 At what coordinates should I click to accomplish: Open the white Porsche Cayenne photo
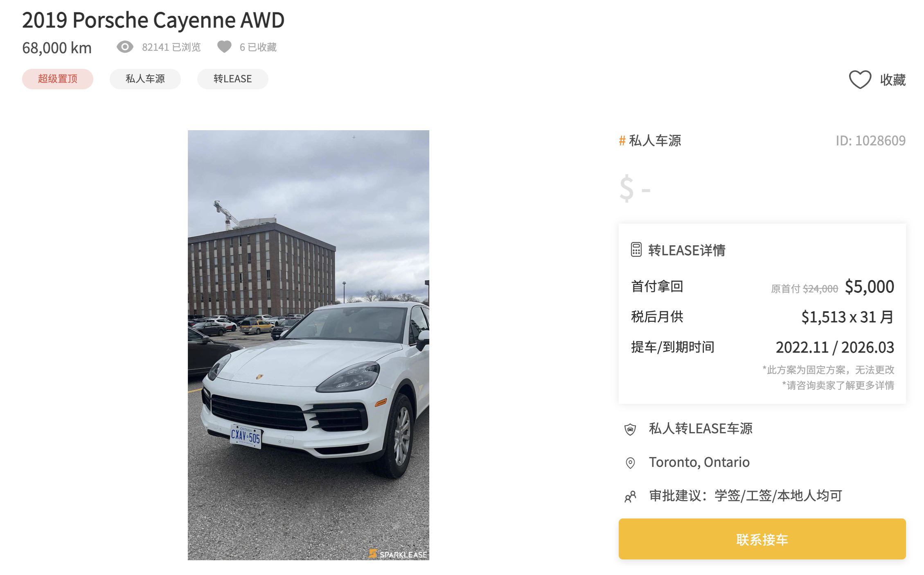click(x=309, y=345)
